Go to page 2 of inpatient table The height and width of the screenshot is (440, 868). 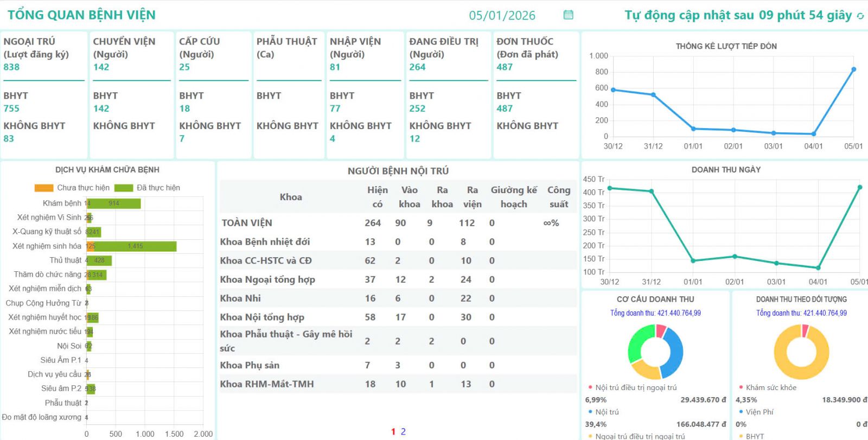[403, 432]
